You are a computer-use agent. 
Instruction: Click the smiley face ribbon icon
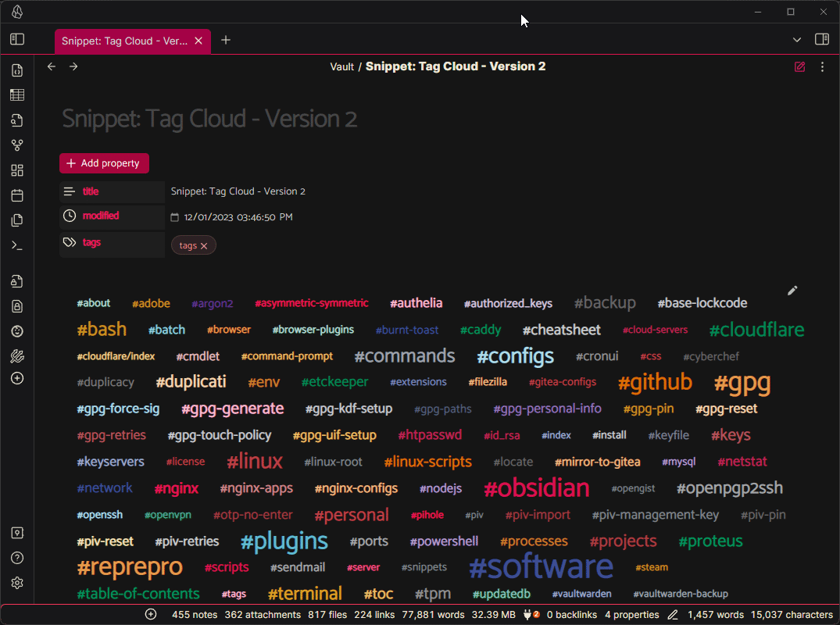point(17,331)
